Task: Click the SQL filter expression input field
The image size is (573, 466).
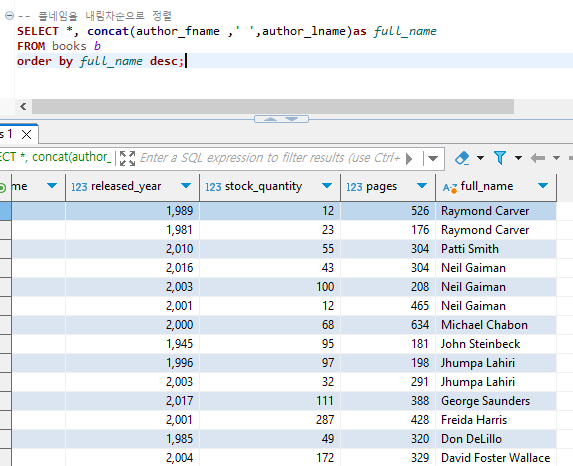Action: (x=270, y=158)
